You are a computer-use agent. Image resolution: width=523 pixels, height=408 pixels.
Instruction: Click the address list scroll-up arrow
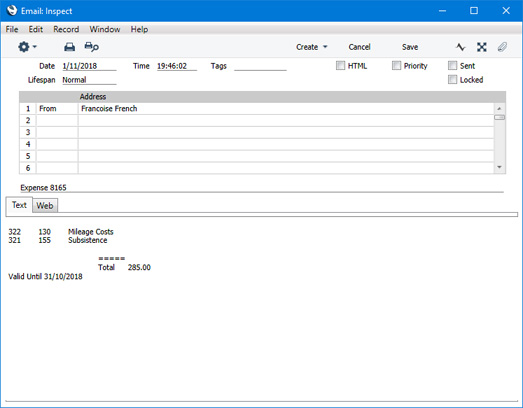click(499, 108)
